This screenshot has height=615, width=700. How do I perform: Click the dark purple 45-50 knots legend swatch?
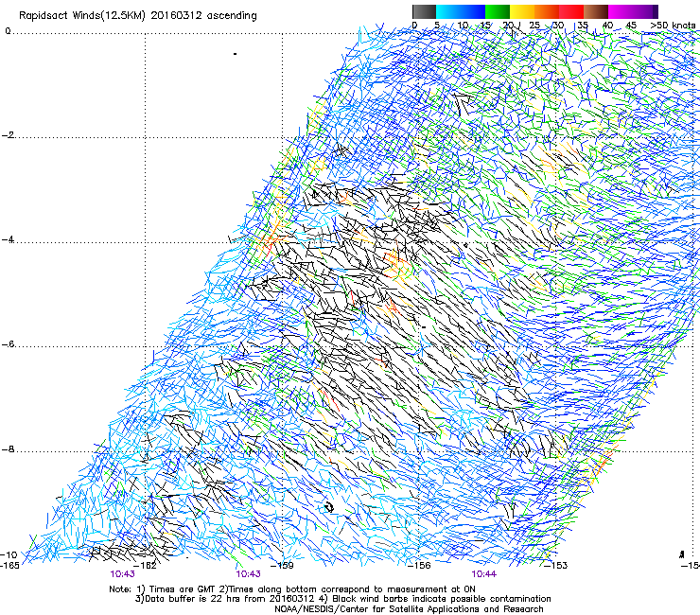(x=645, y=11)
